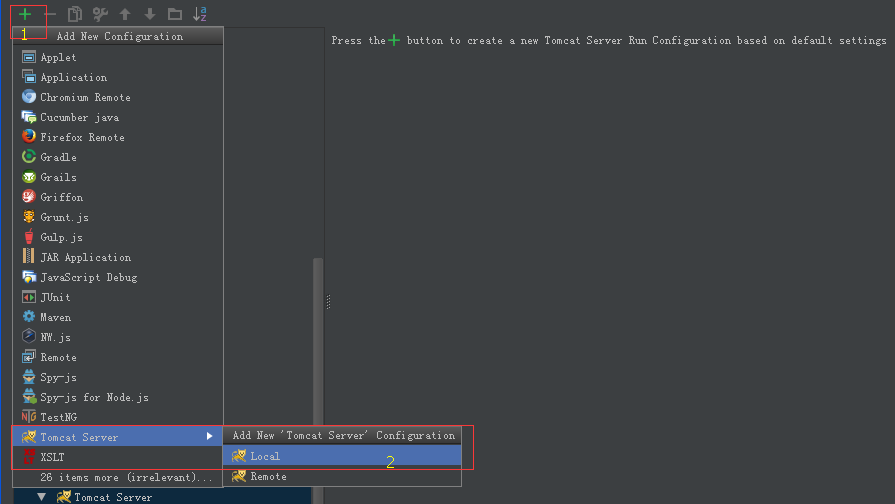
Task: Click the TestNG icon
Action: point(29,417)
